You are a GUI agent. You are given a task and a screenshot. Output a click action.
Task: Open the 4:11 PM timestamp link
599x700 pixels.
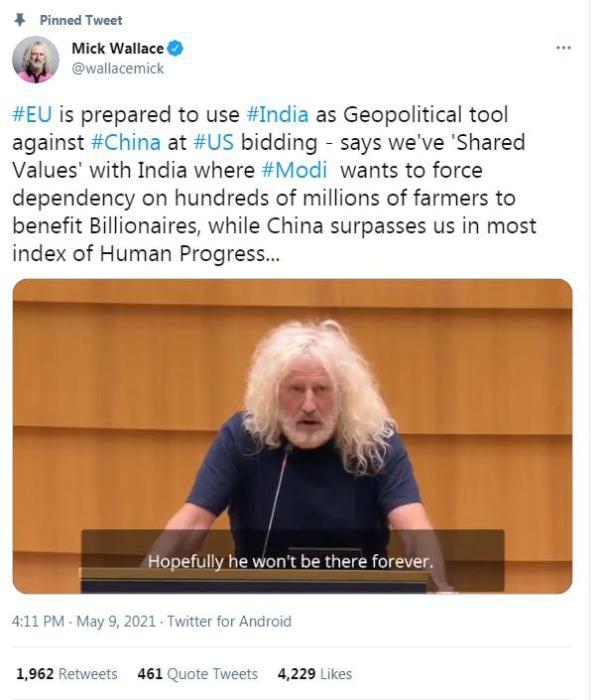(38, 621)
